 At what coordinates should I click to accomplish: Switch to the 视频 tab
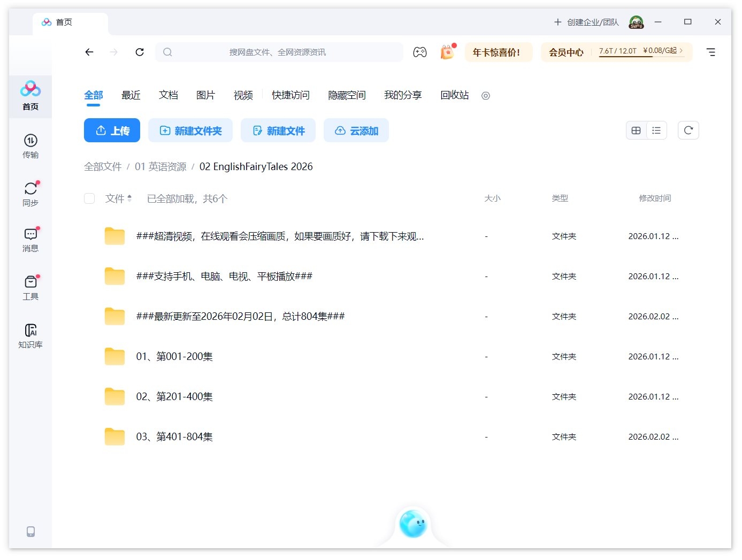click(243, 95)
